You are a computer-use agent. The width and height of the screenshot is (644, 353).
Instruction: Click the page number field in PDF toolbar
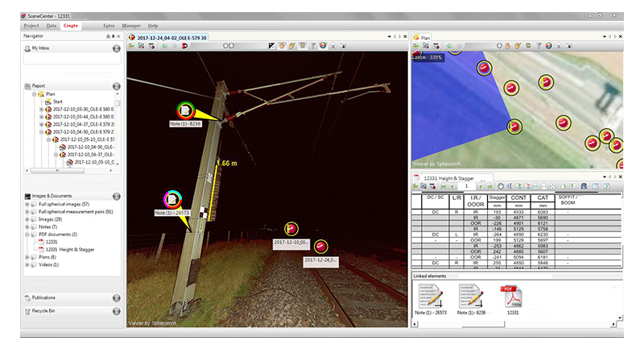point(469,187)
